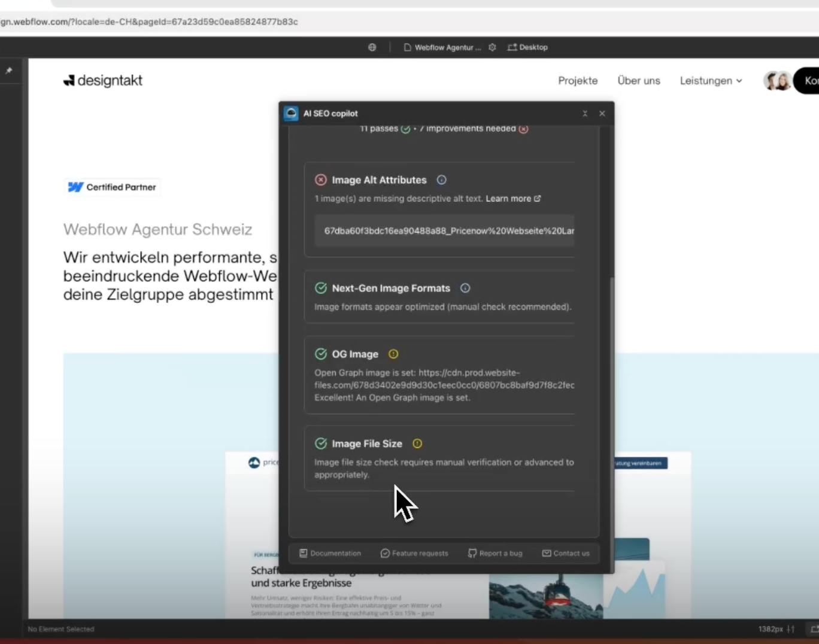Expand the Leistungen dropdown menu
Viewport: 819px width, 644px height.
[711, 81]
